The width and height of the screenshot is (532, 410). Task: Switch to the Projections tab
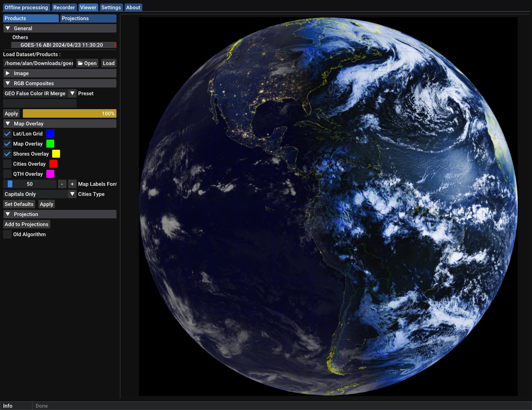[x=88, y=18]
